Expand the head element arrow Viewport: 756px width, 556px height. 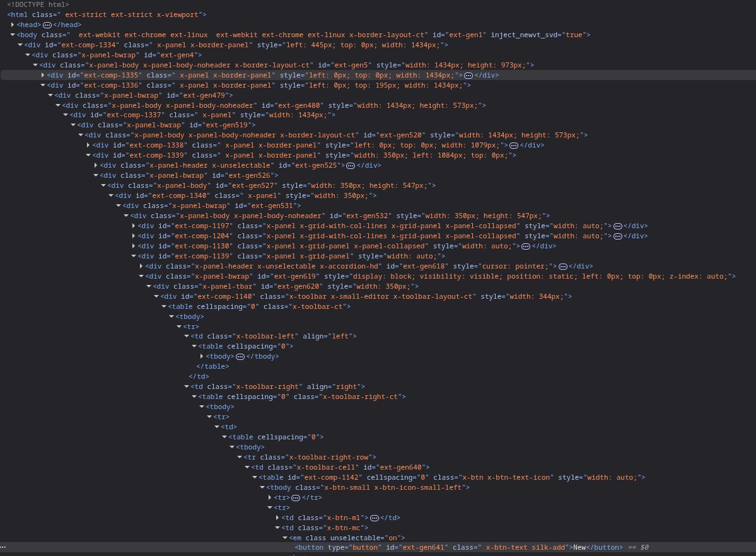pyautogui.click(x=13, y=25)
